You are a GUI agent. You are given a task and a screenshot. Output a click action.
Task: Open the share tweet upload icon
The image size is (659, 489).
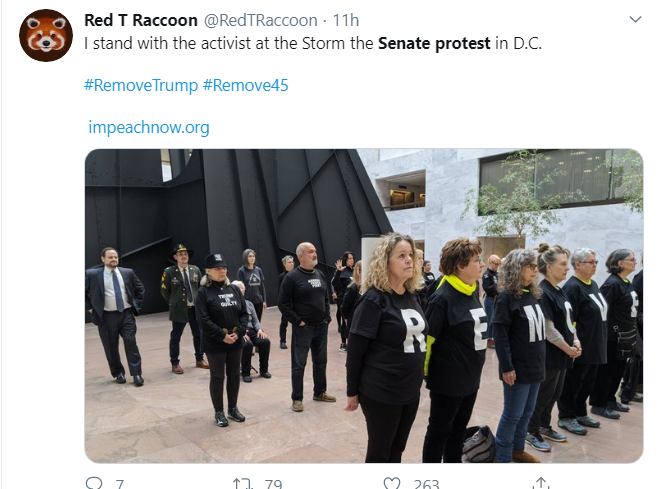541,483
